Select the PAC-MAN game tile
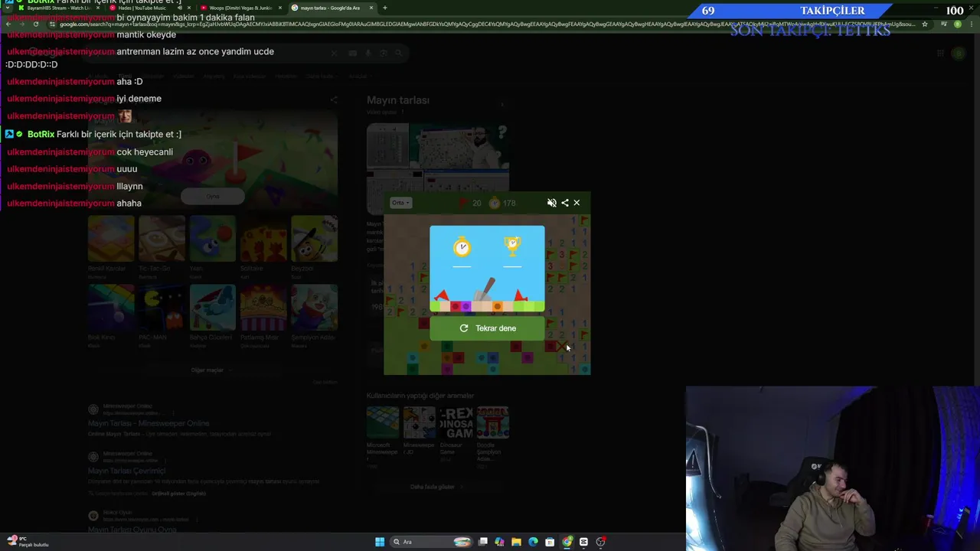This screenshot has height=551, width=980. [x=162, y=308]
